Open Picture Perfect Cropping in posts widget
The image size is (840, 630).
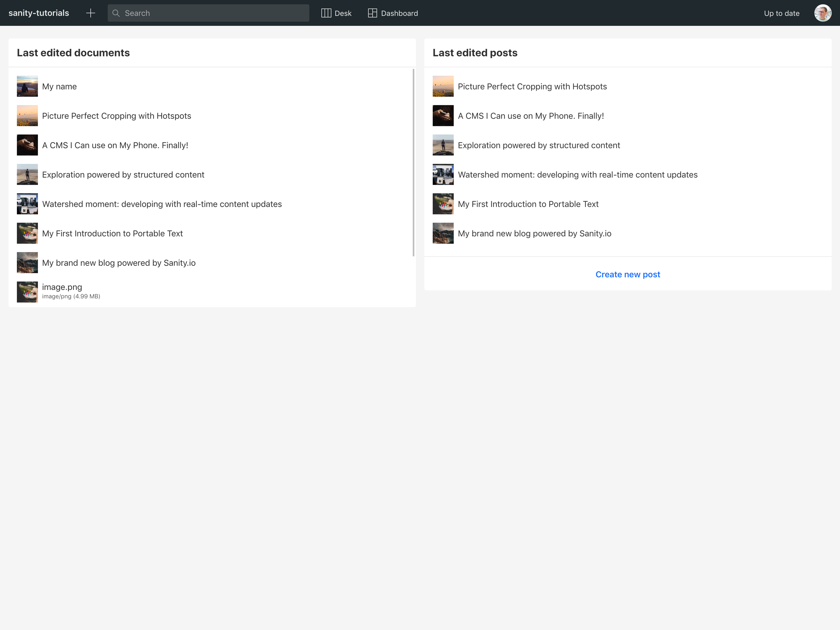[x=532, y=87]
